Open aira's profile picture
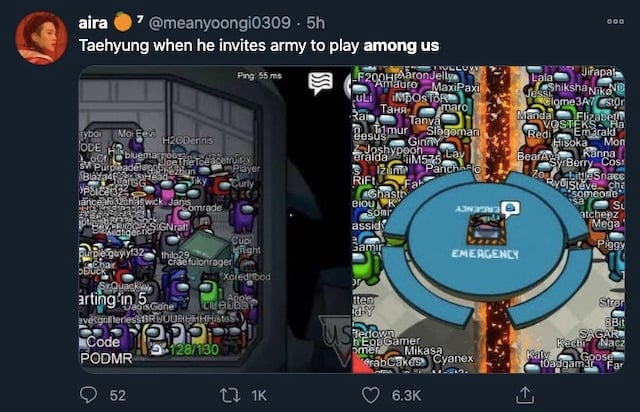The width and height of the screenshot is (640, 412). (x=41, y=38)
